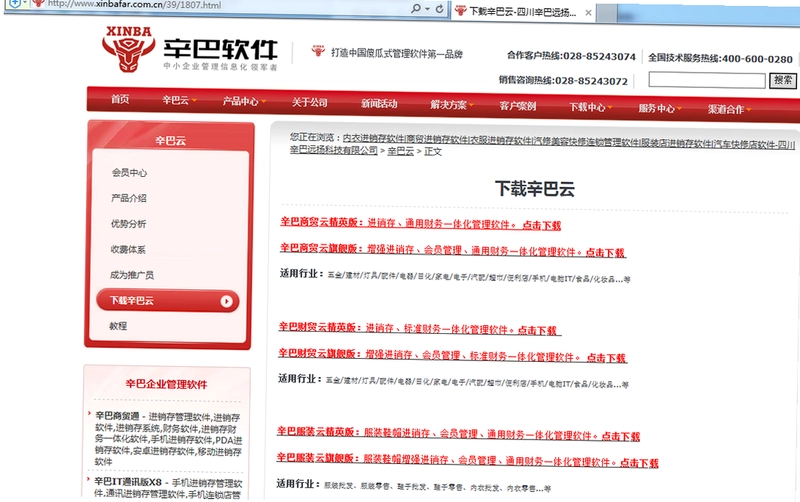Image resolution: width=800 pixels, height=502 pixels.
Task: Click the browser refresh icon
Action: point(439,9)
